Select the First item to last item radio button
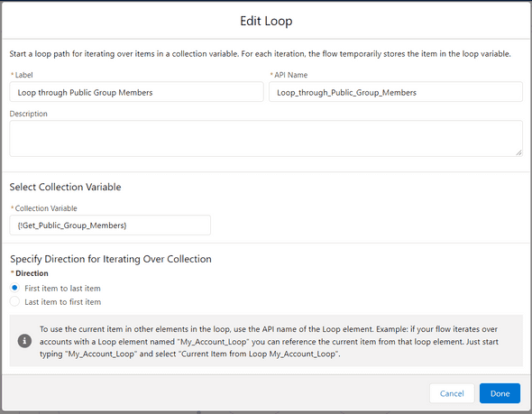Screen dimensions: 532x414 pos(14,288)
